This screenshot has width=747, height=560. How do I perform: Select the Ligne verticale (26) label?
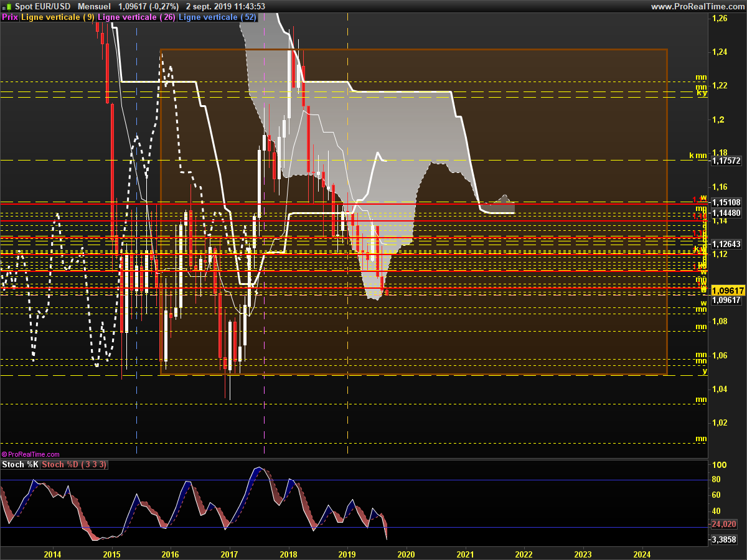click(137, 17)
